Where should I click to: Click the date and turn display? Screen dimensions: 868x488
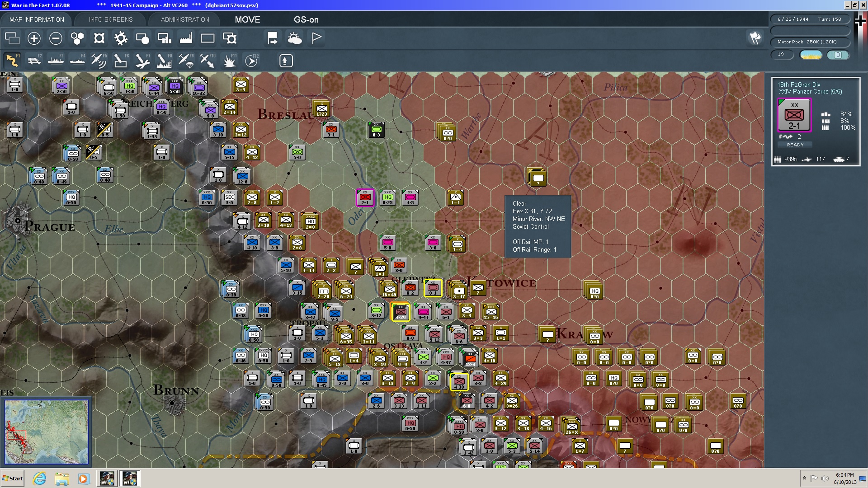[810, 19]
